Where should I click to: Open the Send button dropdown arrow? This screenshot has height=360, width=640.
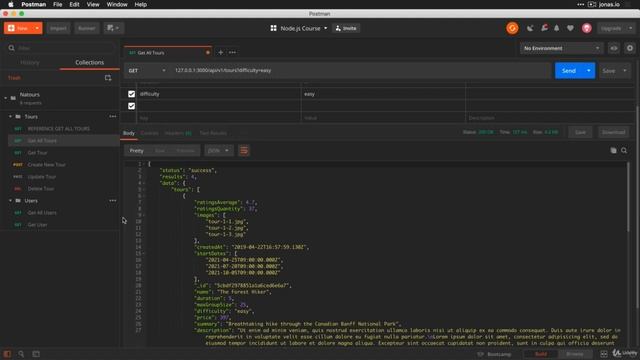(589, 71)
